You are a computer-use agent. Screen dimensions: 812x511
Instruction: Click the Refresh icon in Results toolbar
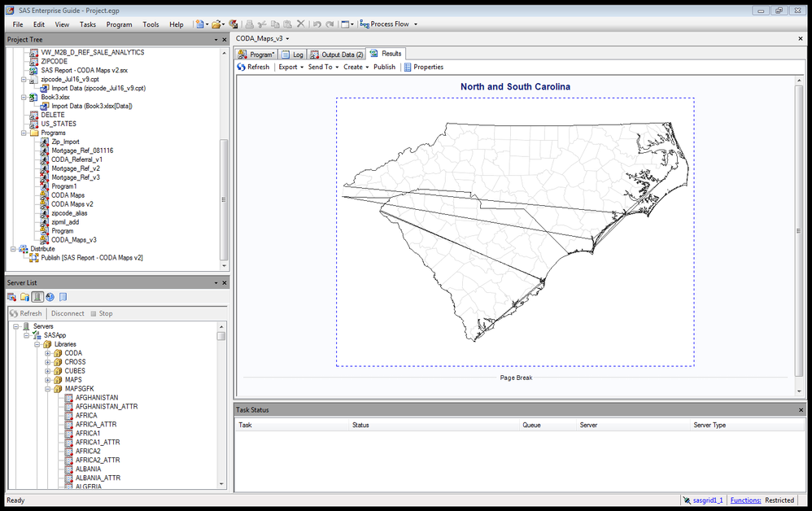241,68
